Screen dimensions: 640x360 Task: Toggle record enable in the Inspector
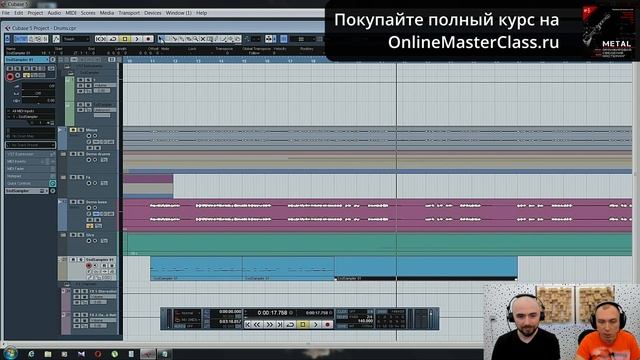(x=10, y=76)
